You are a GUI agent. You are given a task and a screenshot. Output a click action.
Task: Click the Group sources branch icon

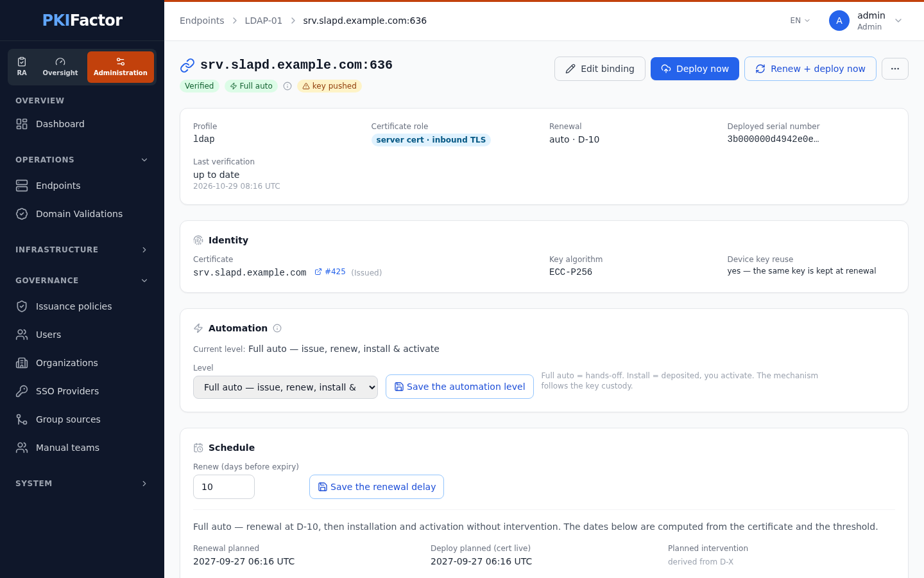[x=22, y=419]
